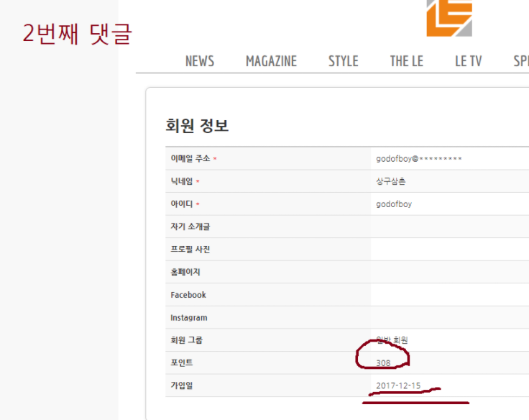Click the orange LE logo icon
529x420 pixels.
[449, 17]
